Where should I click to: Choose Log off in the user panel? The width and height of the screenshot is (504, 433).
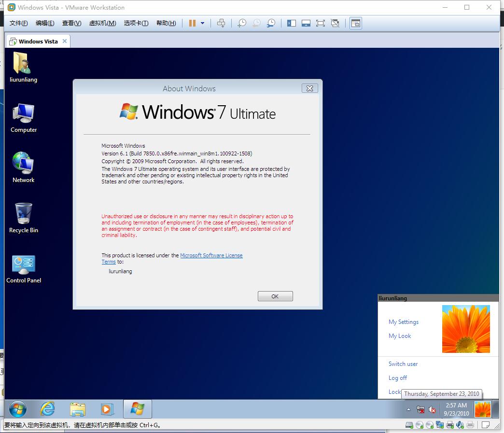click(x=398, y=378)
